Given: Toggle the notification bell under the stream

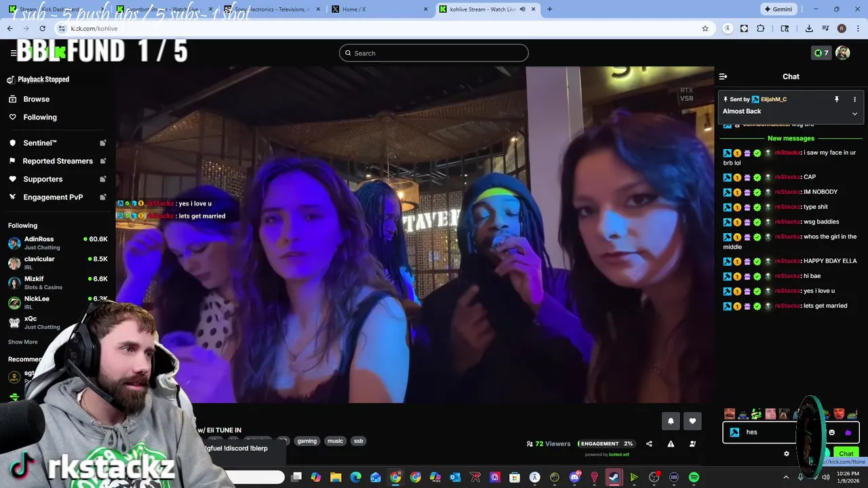Looking at the screenshot, I should (x=671, y=421).
